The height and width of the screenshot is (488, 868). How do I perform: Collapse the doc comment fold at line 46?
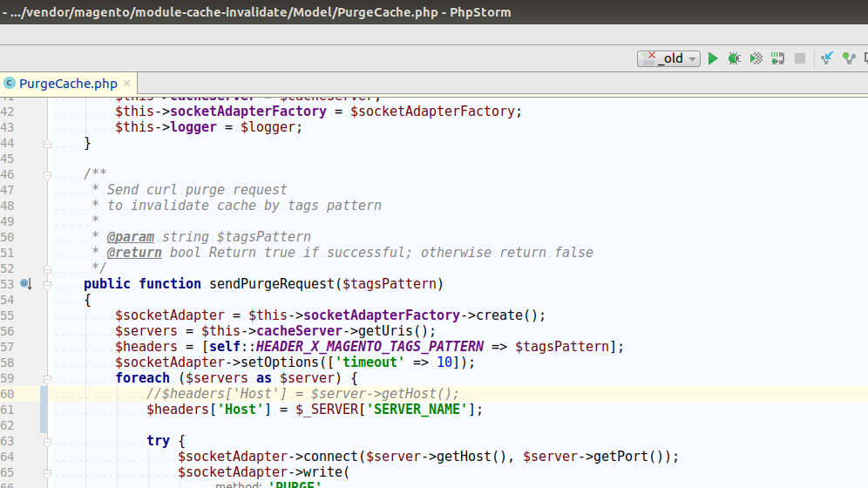(47, 175)
